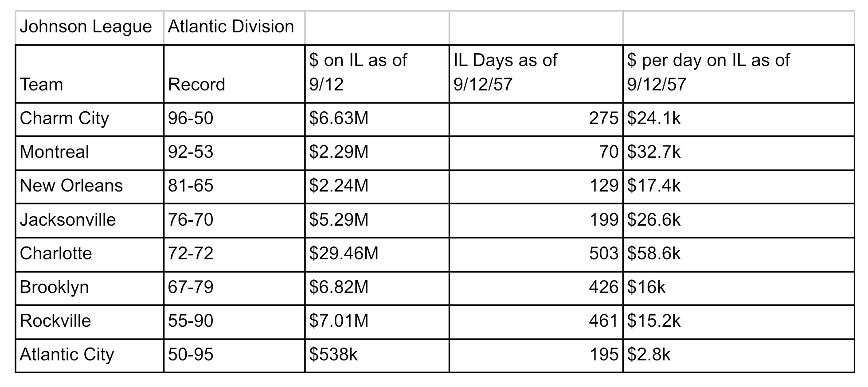The height and width of the screenshot is (387, 868).
Task: Click the Atlantic City team cell
Action: (x=90, y=356)
